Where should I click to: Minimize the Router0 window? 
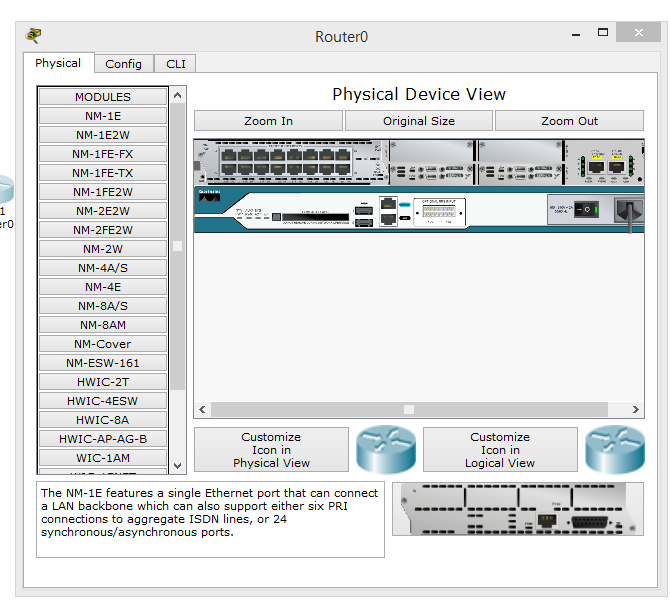pos(576,33)
